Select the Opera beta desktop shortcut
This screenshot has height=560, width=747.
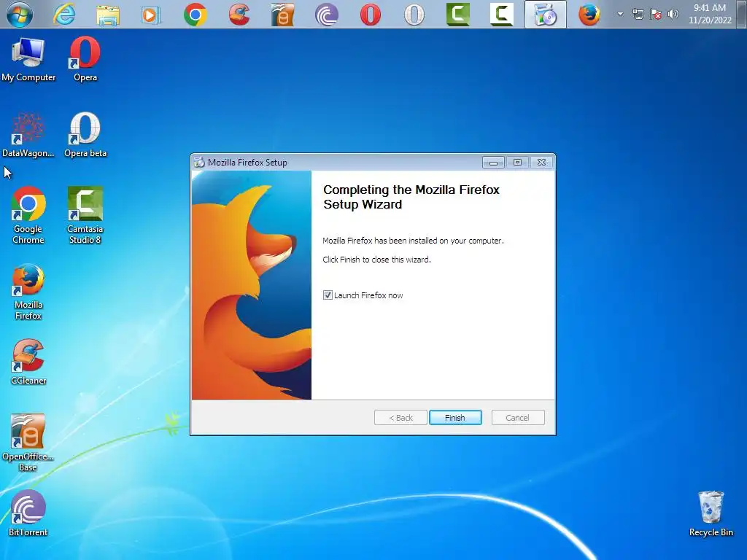click(x=85, y=135)
